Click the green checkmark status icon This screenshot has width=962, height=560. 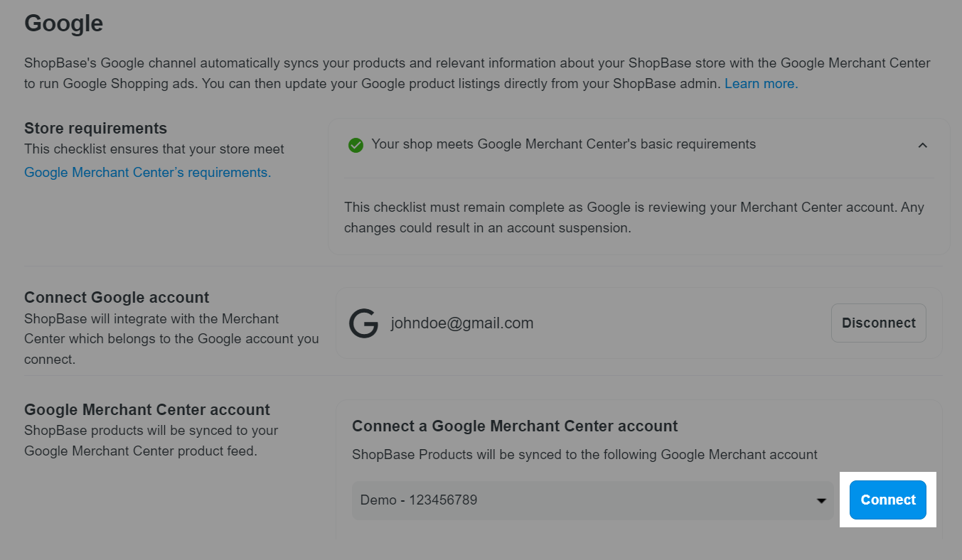point(356,145)
